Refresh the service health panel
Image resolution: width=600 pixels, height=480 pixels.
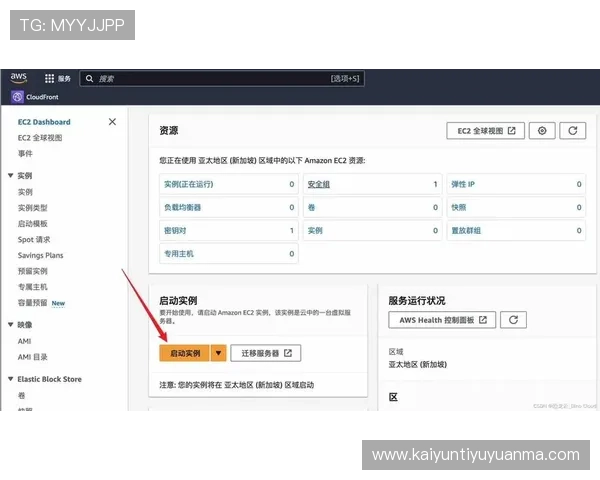513,320
